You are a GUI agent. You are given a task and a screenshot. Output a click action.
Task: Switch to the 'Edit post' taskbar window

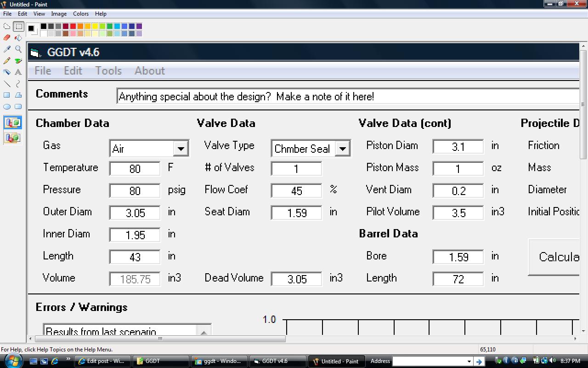coord(102,361)
